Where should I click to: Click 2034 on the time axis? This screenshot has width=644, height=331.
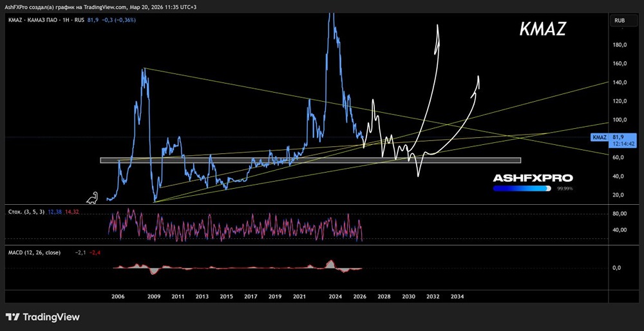point(457,296)
